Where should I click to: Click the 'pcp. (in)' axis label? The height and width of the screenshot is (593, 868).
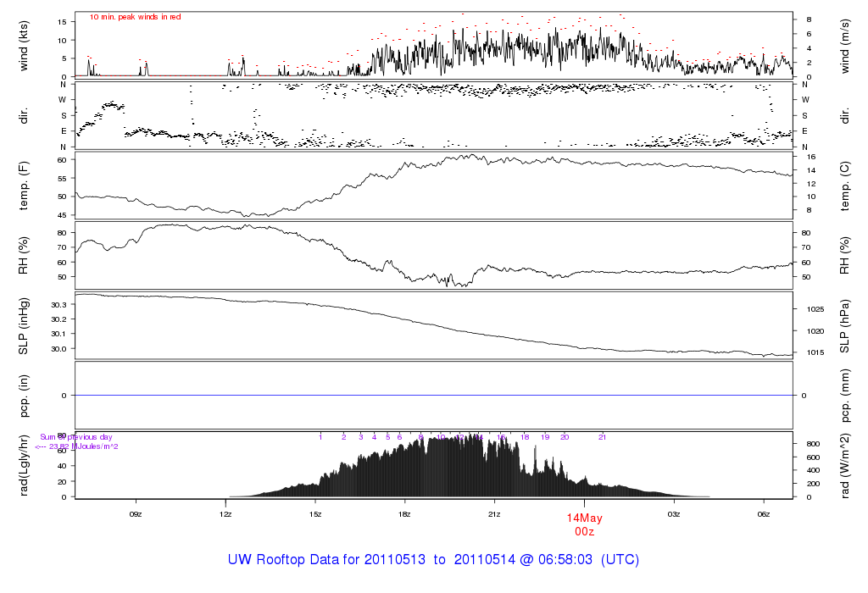pos(23,395)
